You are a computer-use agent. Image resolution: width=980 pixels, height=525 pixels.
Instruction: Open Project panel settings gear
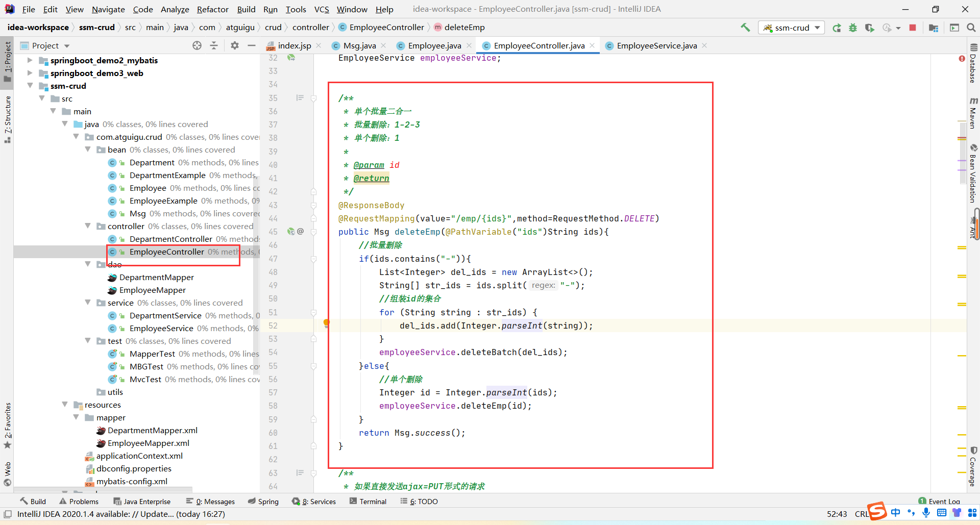[x=235, y=45]
